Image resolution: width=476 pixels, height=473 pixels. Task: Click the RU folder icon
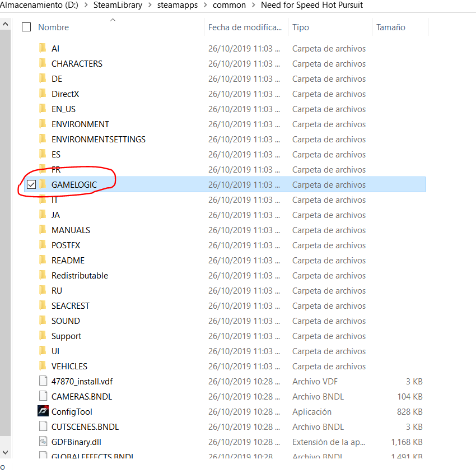pyautogui.click(x=43, y=290)
